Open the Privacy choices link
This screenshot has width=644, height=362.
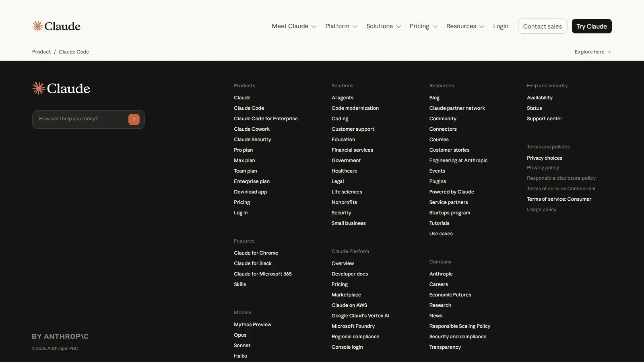(544, 158)
